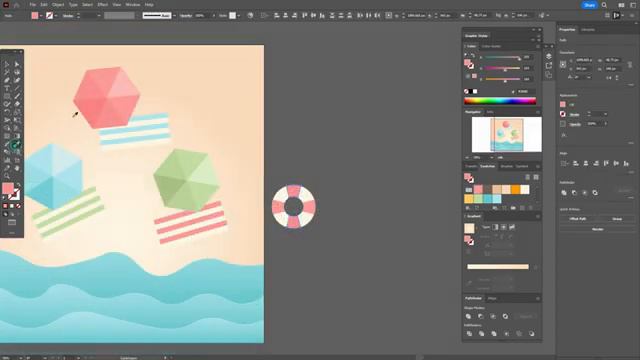Choose Freeform gradient type button
Viewport: 640px width, 360px height.
click(x=512, y=227)
